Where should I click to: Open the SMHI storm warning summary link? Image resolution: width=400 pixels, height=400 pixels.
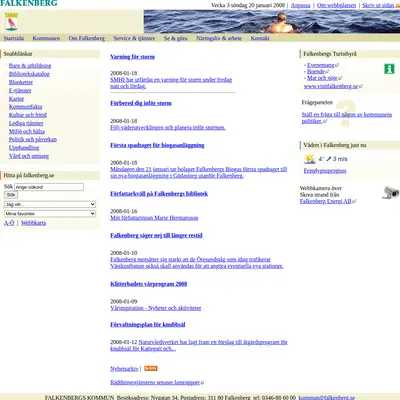coord(171,83)
